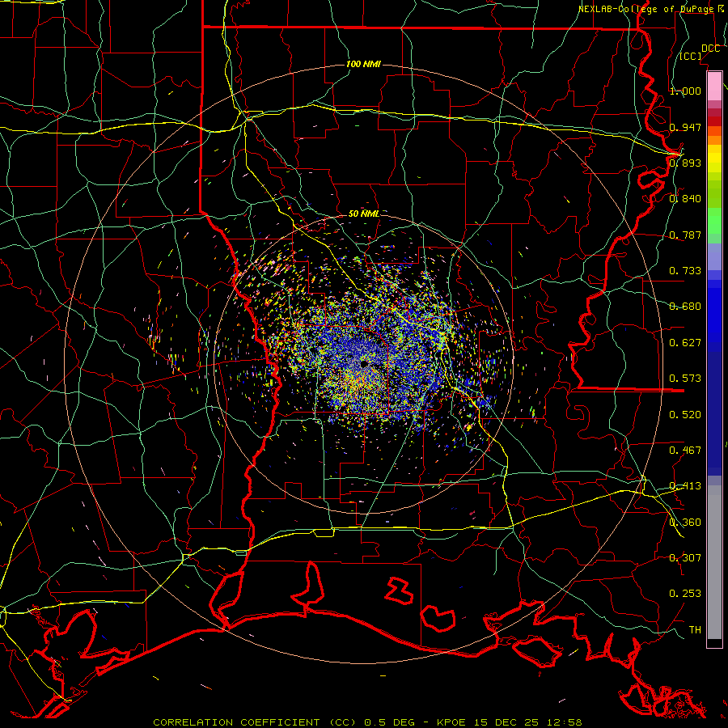Click the "NEXLAB-College of DuPage" header text

coord(646,9)
